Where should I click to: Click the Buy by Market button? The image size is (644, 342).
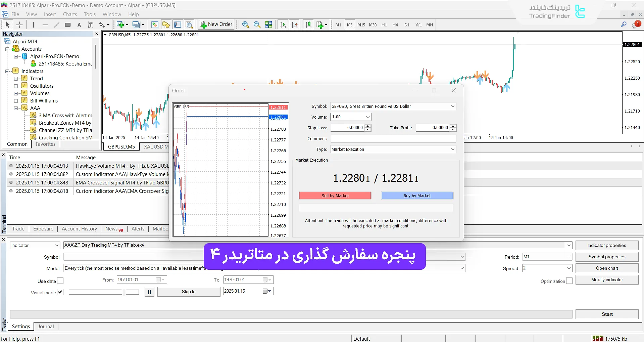coord(417,195)
